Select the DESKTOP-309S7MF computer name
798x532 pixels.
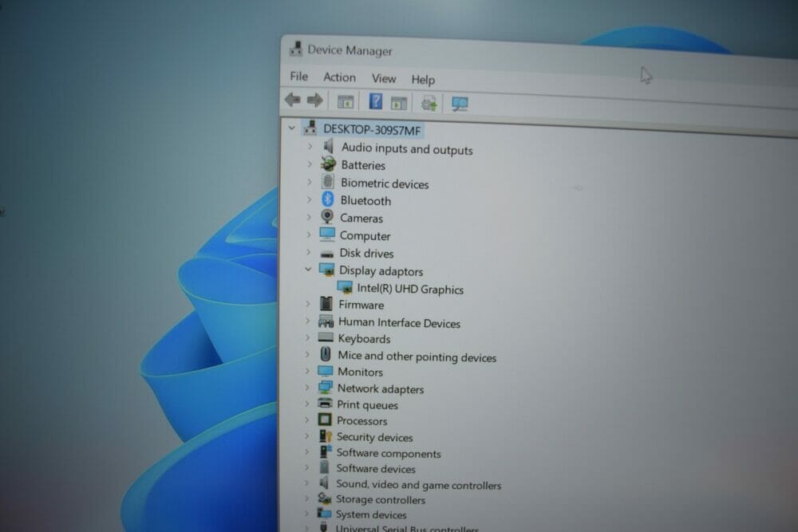372,130
